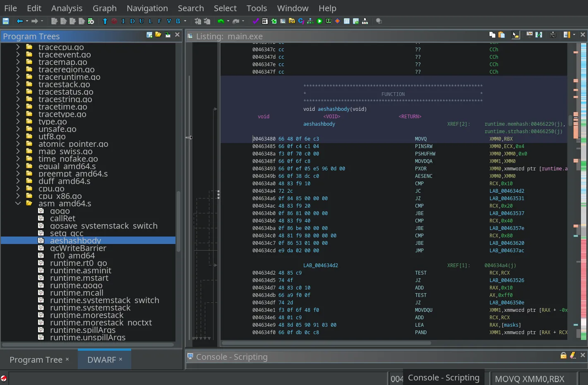Jump to next Label (L)
Image resolution: width=588 pixels, height=385 pixels.
coord(151,21)
